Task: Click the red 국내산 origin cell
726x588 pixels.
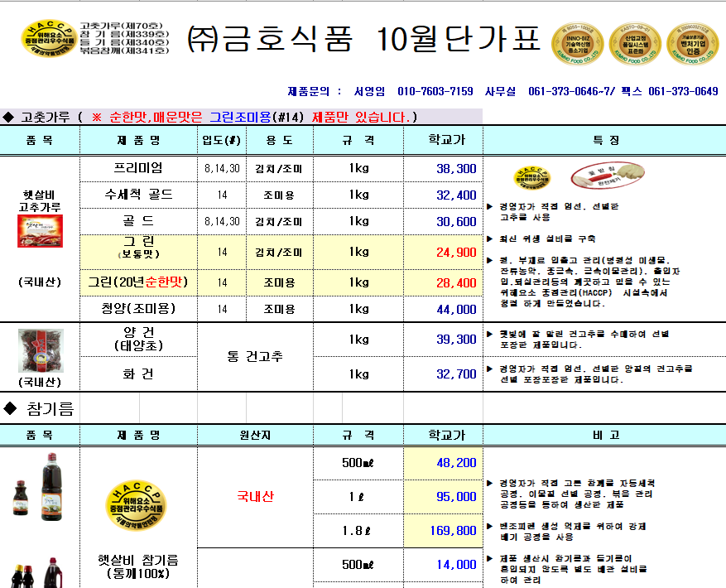Action: (255, 497)
